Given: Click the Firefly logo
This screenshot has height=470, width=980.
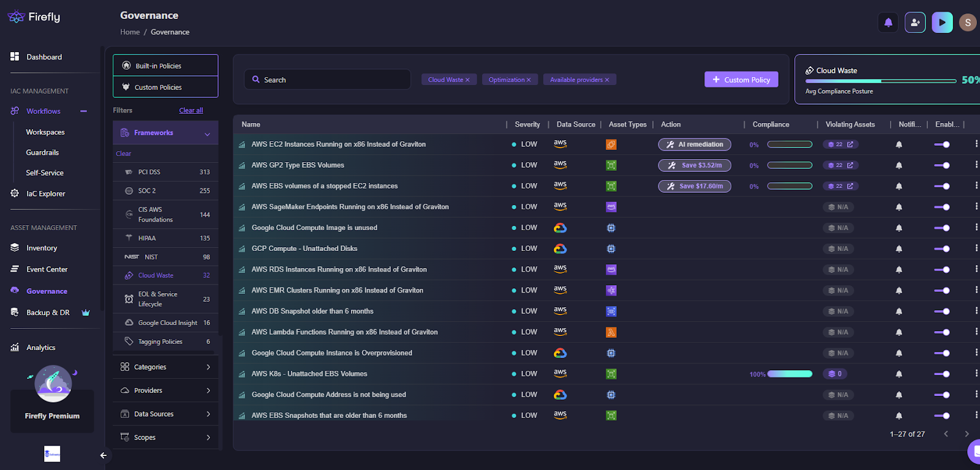Looking at the screenshot, I should click(34, 17).
